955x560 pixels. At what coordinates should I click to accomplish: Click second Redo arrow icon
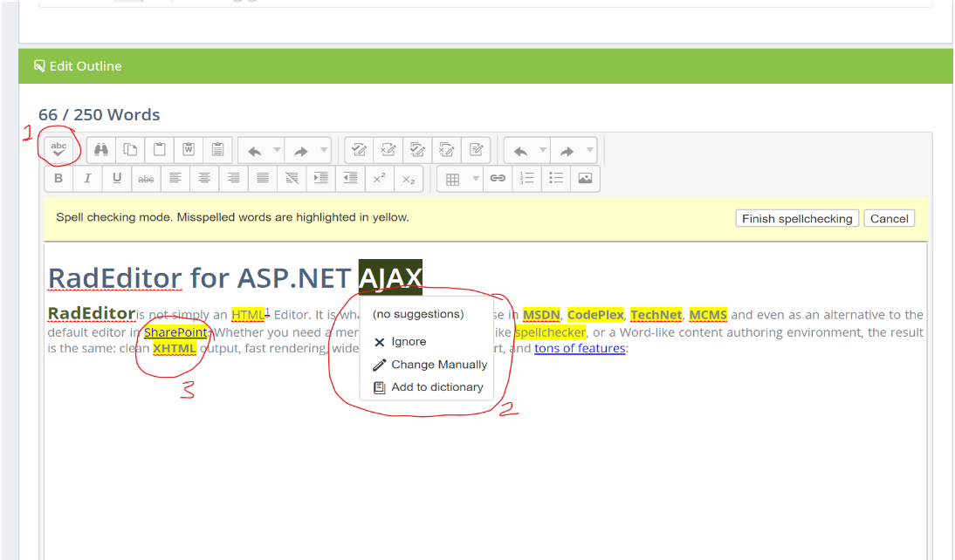tap(567, 151)
